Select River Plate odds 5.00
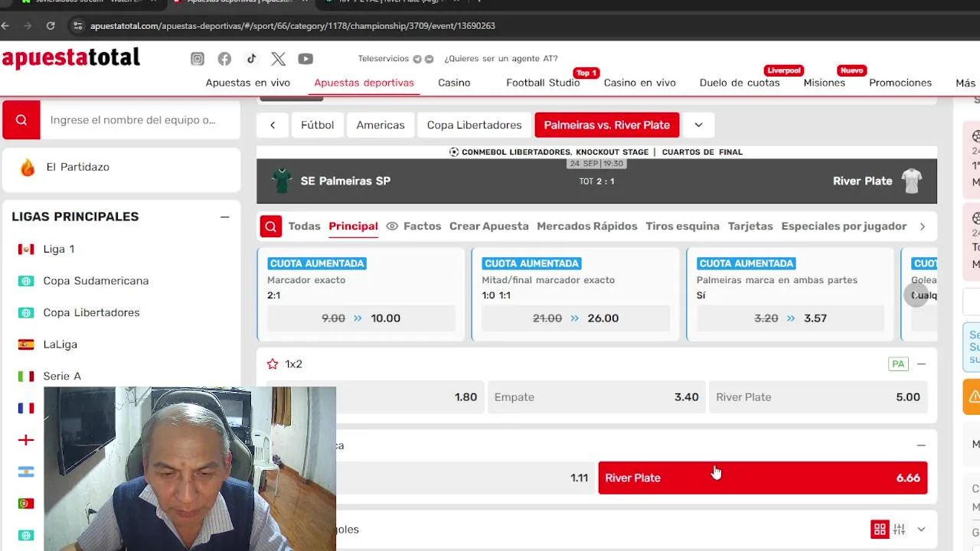The image size is (980, 551). click(x=818, y=397)
